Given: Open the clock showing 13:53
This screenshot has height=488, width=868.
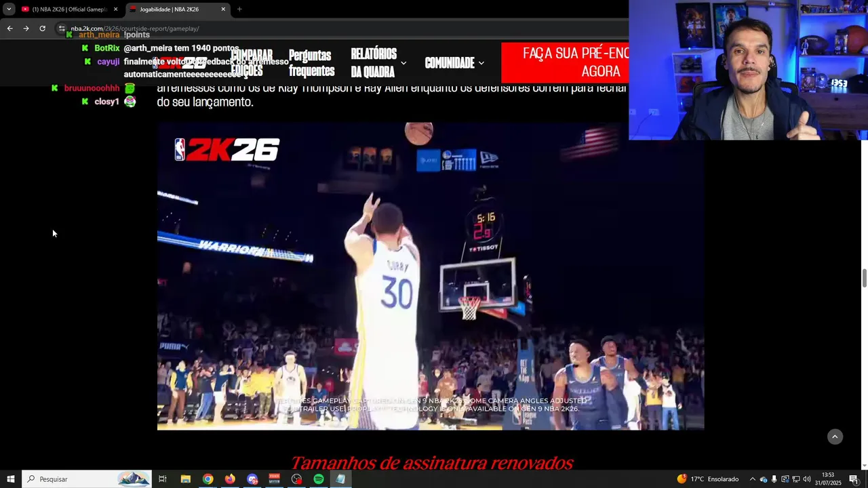Looking at the screenshot, I should (828, 479).
